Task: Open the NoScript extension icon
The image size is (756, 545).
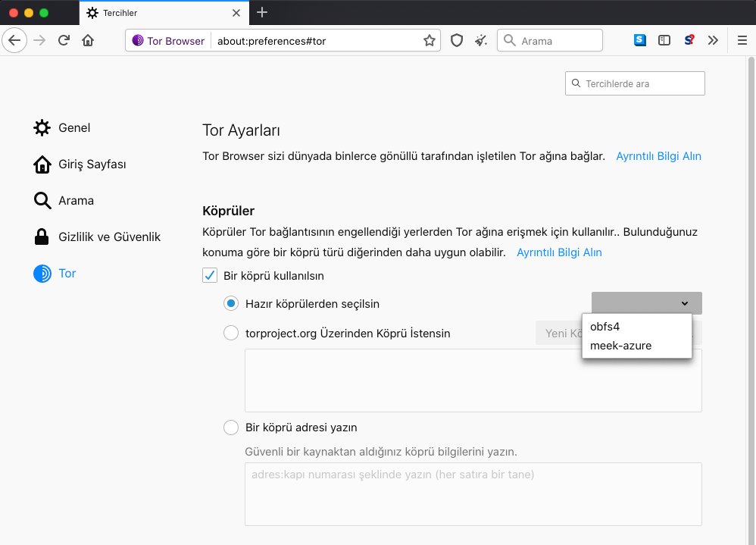Action: 689,40
